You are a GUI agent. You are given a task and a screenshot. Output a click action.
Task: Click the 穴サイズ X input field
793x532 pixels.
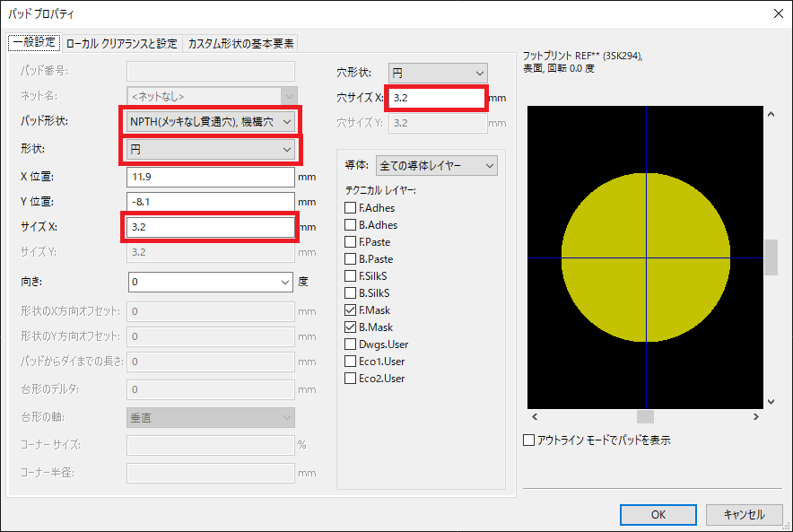coord(437,98)
